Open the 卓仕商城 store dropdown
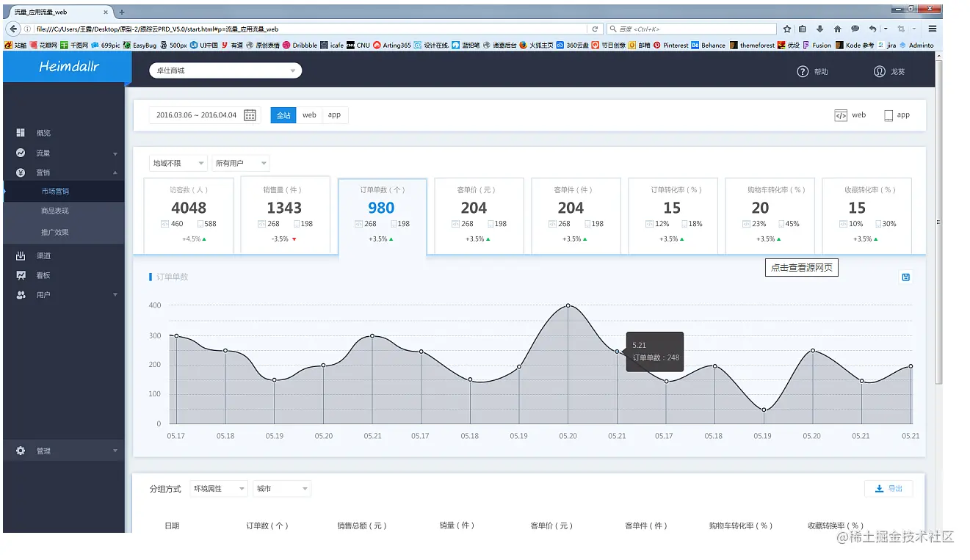 pyautogui.click(x=225, y=71)
